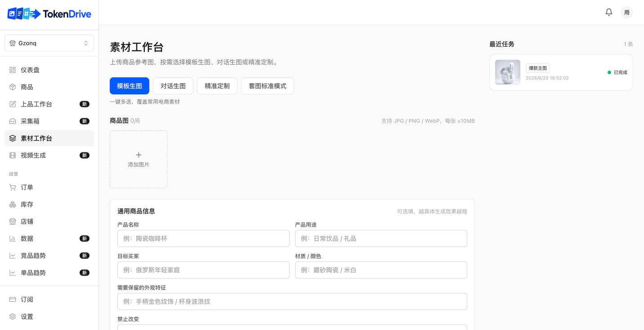Click the 2026/6/23 19:52:02 timestamp

tap(547, 78)
